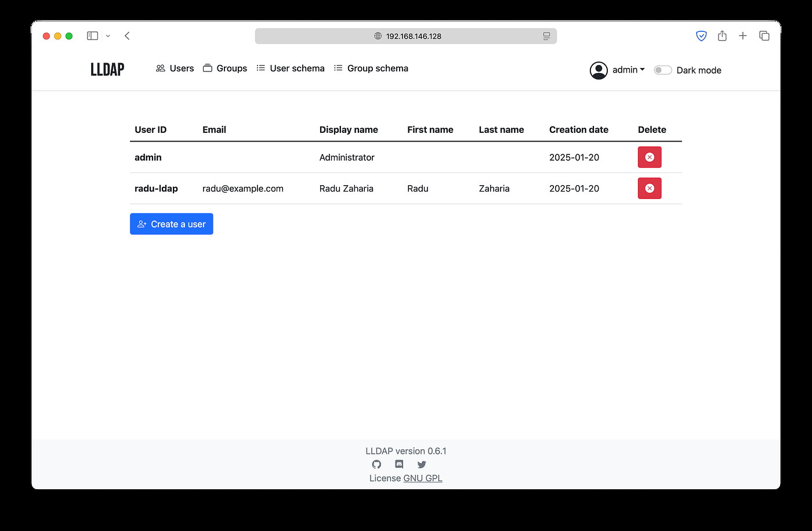The height and width of the screenshot is (531, 812).
Task: Open the Twitter bird icon in footer
Action: coord(422,464)
